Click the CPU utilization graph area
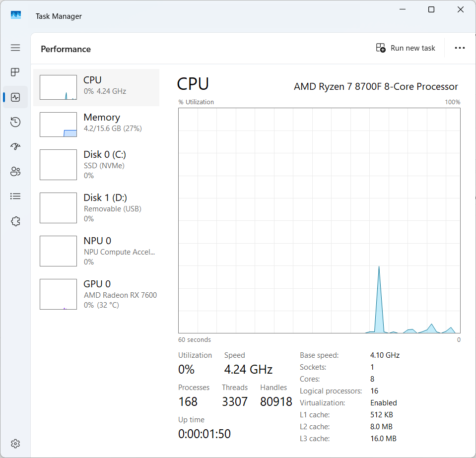Screen dimensions: 476x458 pyautogui.click(x=319, y=220)
